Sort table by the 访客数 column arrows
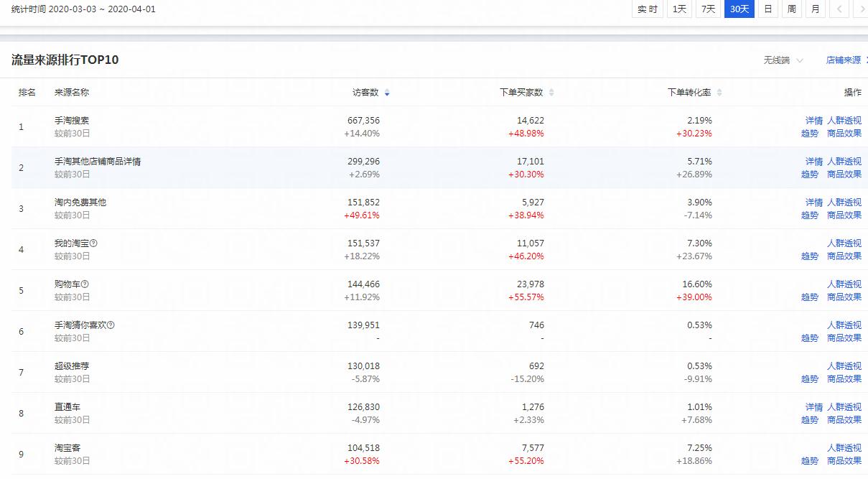 386,92
